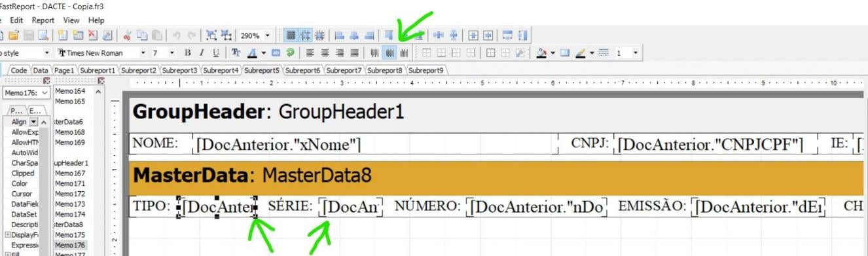Open background color dropdown arrow
Screen dimensions: 868x256
(552, 53)
